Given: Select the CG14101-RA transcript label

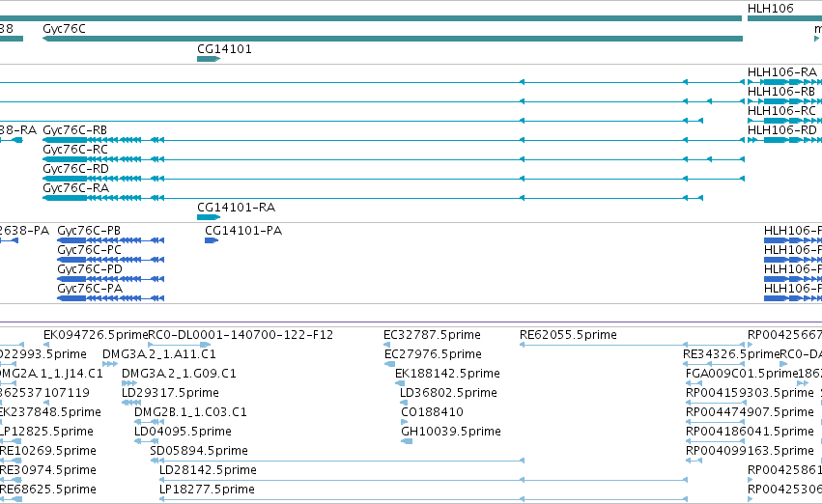Looking at the screenshot, I should [236, 208].
